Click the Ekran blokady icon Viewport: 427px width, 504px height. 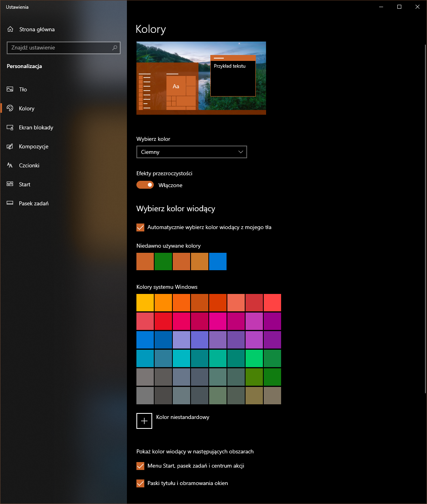(10, 127)
